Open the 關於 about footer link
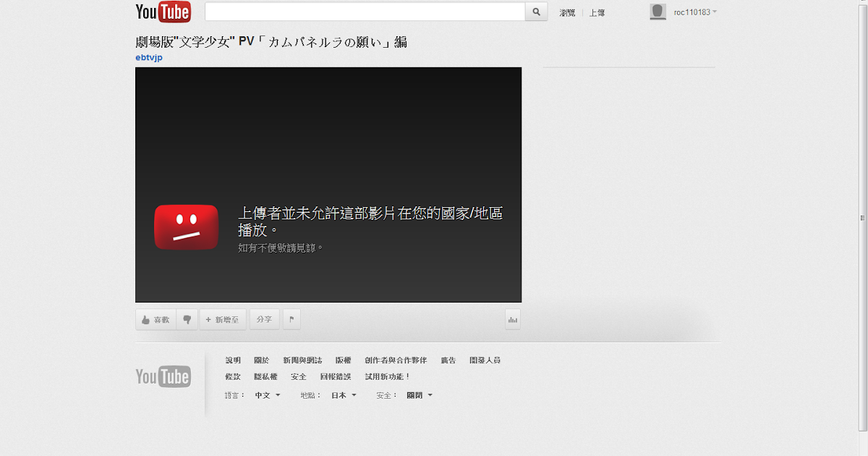 coord(261,360)
